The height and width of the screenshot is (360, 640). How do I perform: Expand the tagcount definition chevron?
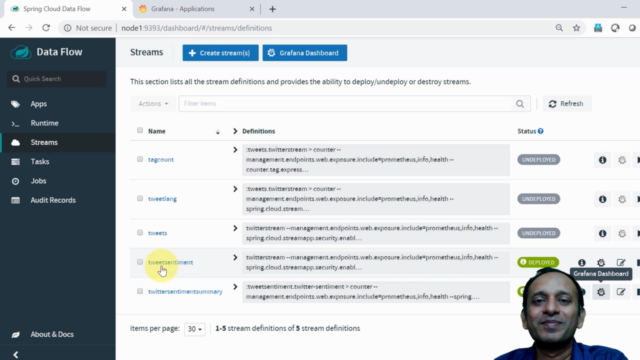(x=235, y=150)
